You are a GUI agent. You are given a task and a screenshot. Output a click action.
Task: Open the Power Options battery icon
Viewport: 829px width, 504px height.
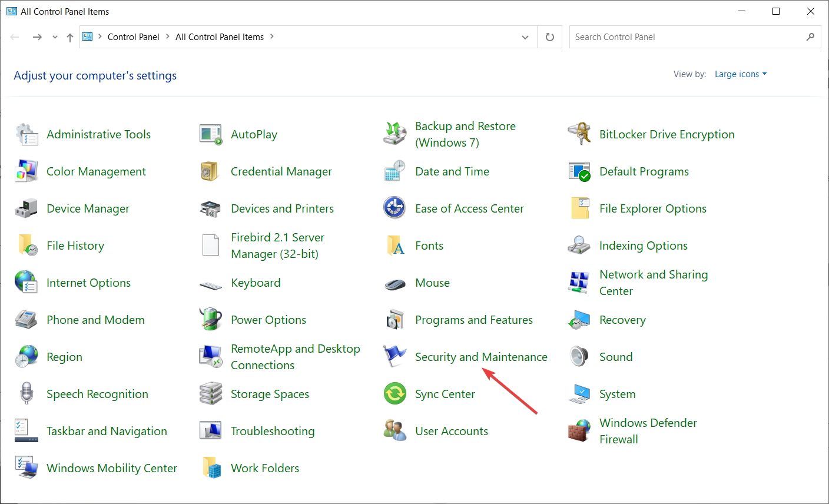coord(210,320)
